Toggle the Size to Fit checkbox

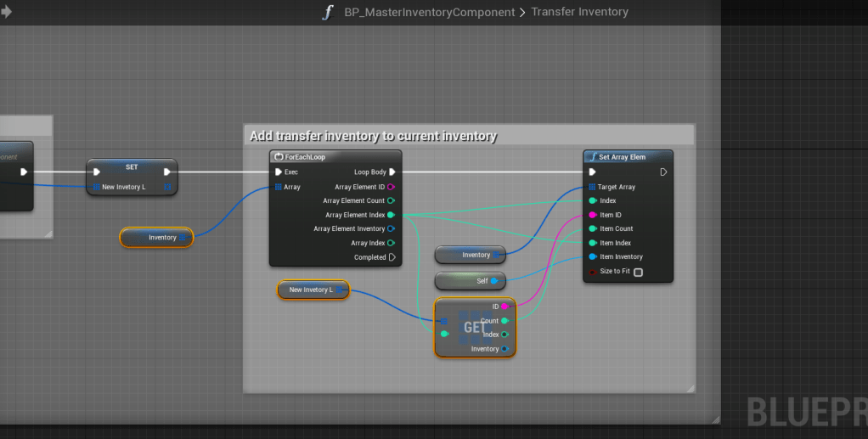coord(638,272)
